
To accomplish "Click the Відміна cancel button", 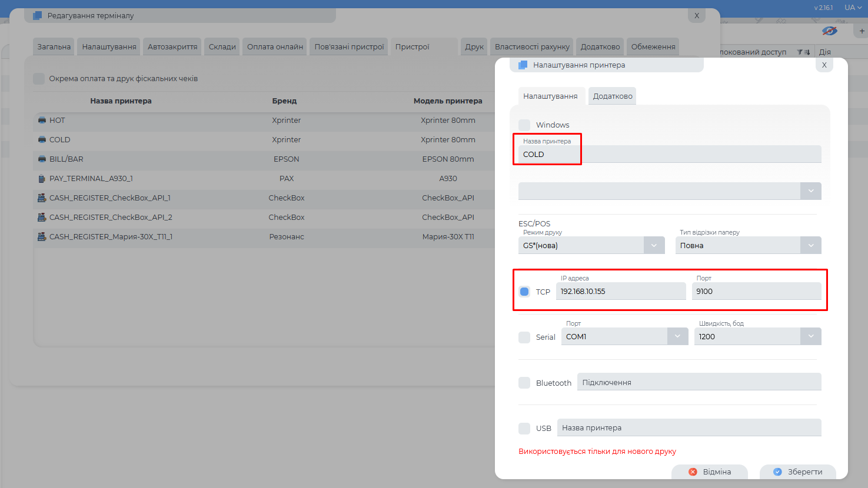I will click(x=710, y=472).
